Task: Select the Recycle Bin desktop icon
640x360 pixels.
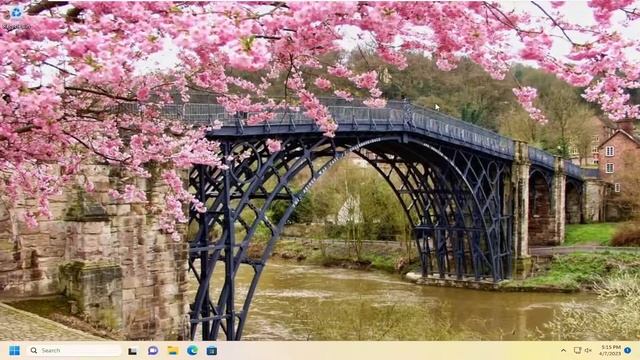Action: pos(16,17)
